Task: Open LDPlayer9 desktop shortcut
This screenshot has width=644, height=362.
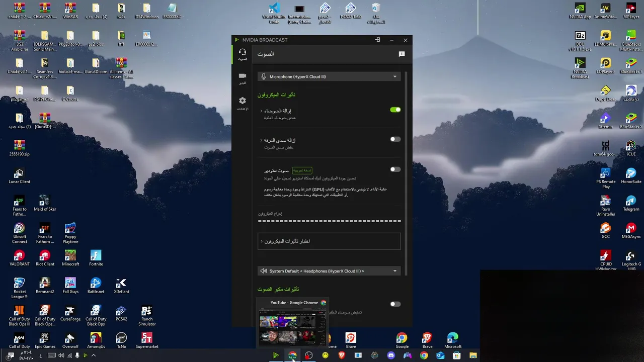Action: coord(605,65)
